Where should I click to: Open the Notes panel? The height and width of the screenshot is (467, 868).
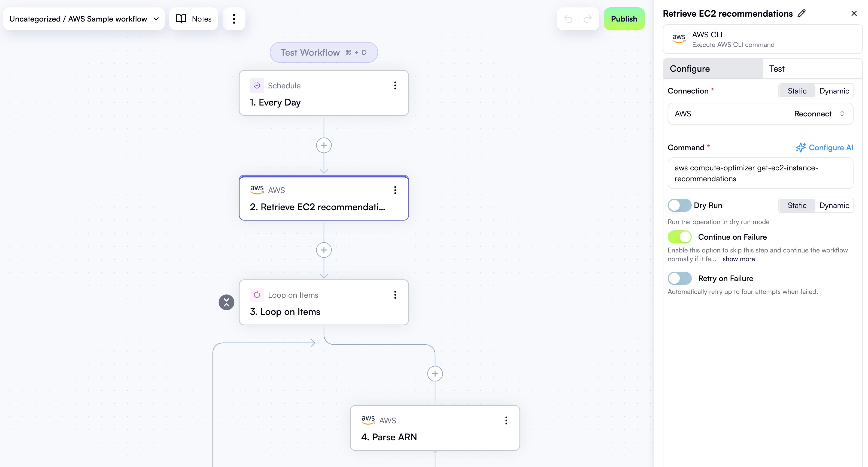pyautogui.click(x=193, y=19)
